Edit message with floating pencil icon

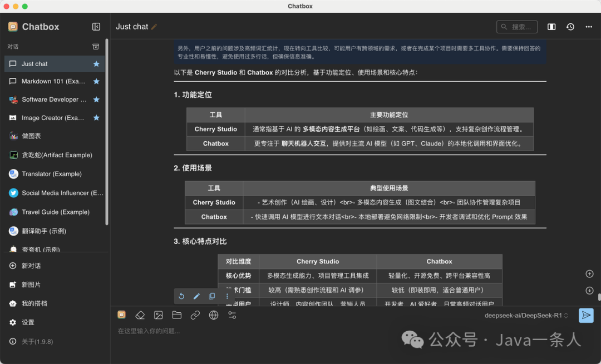[x=196, y=296]
